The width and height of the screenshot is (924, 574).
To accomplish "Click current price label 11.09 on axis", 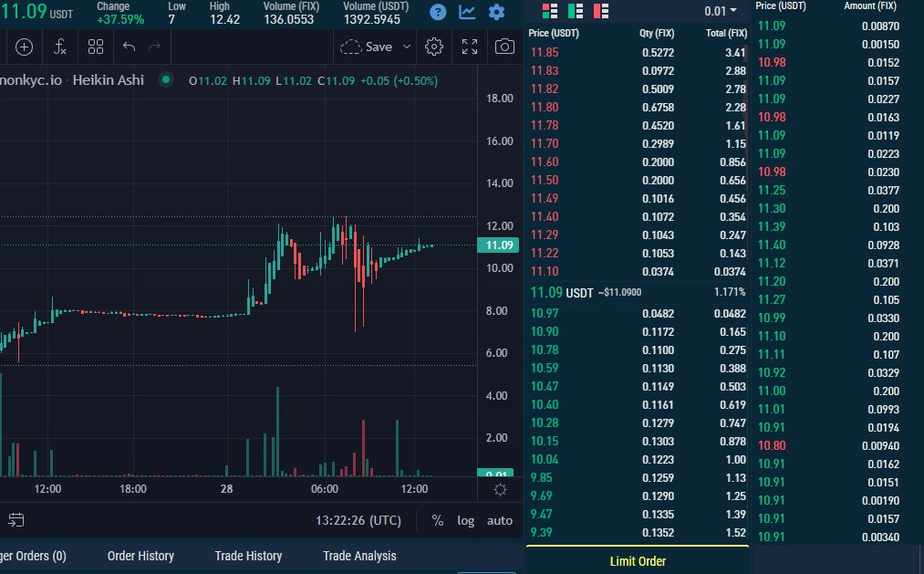I will [x=499, y=245].
